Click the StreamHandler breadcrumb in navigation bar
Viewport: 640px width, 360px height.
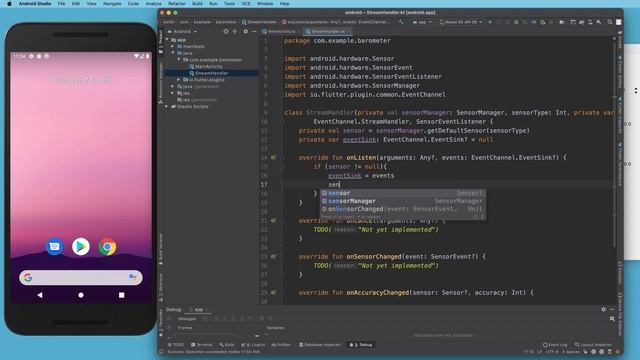point(259,22)
